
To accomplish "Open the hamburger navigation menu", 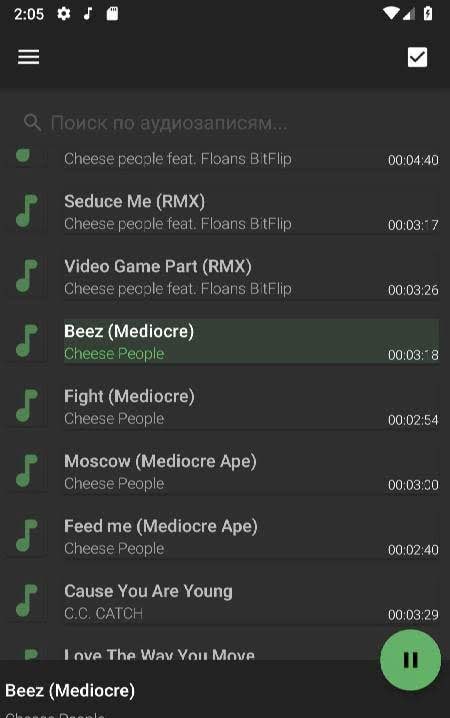I will click(x=28, y=57).
